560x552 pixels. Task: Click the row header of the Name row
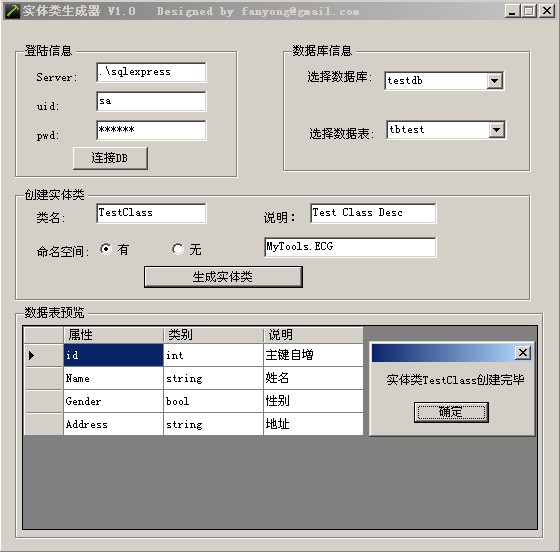click(x=44, y=378)
